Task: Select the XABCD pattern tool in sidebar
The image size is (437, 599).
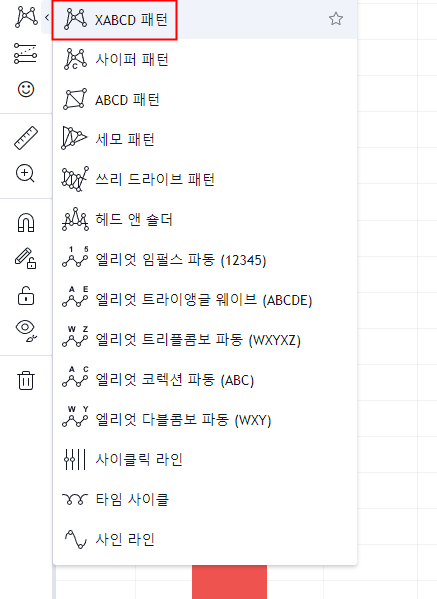Action: coord(26,18)
